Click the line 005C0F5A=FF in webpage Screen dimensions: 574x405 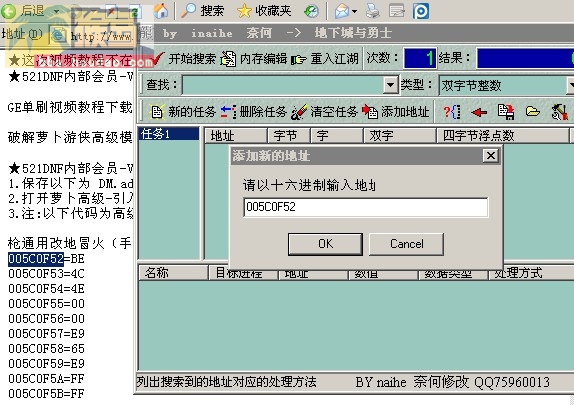click(x=46, y=379)
